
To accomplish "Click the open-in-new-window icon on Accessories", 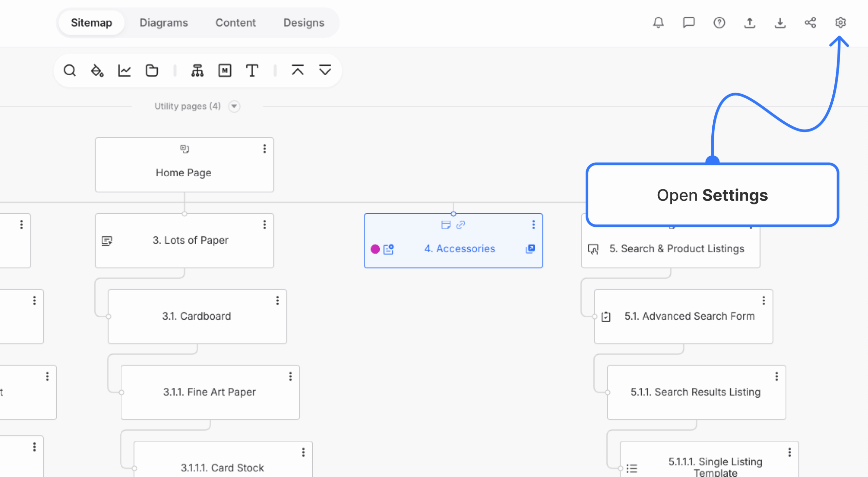I will coord(530,249).
